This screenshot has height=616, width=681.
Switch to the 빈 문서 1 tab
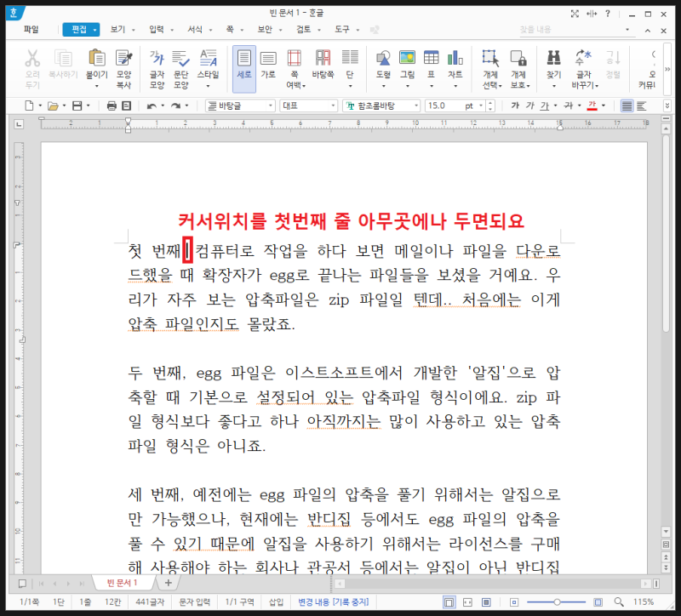(123, 583)
